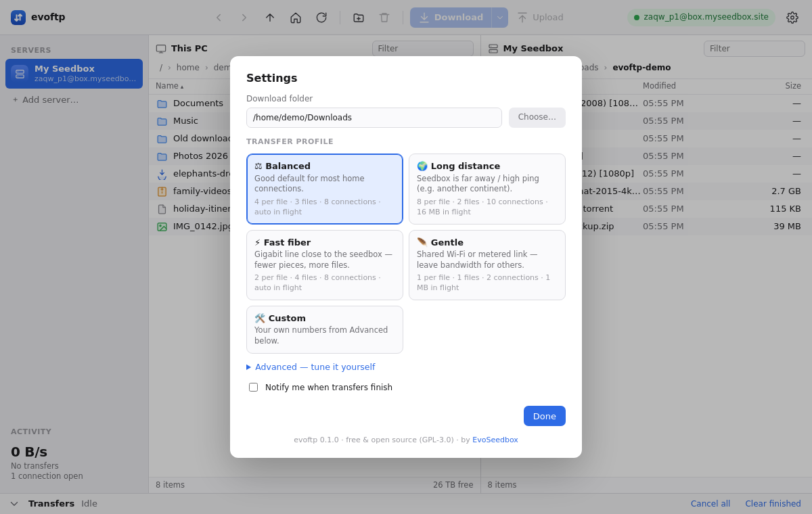The width and height of the screenshot is (812, 514).
Task: Click the Music folder icon
Action: tap(162, 121)
